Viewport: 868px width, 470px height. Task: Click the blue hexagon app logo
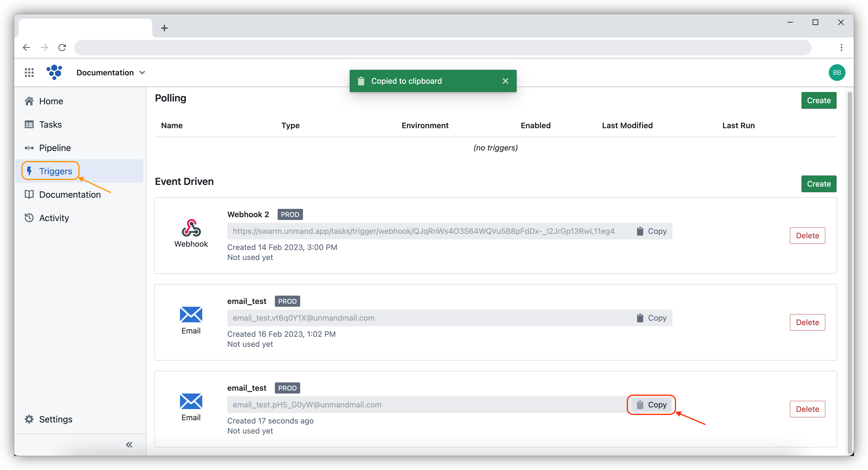pos(54,72)
